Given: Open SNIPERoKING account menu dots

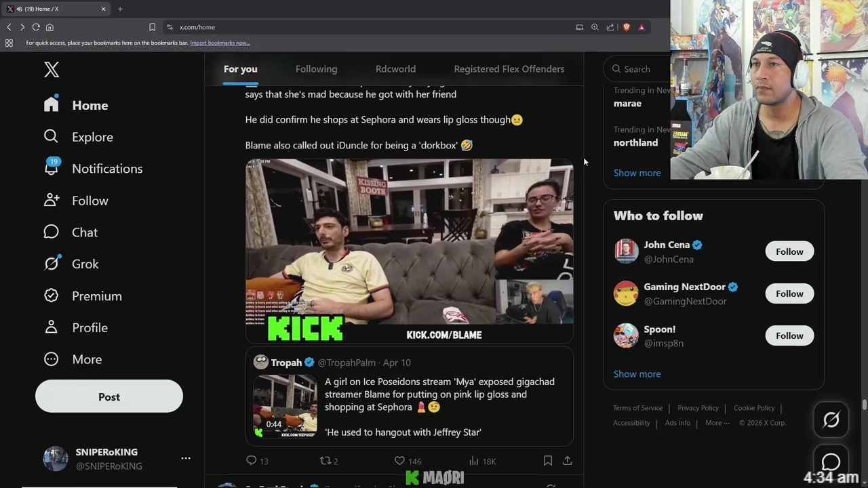Looking at the screenshot, I should [x=186, y=458].
